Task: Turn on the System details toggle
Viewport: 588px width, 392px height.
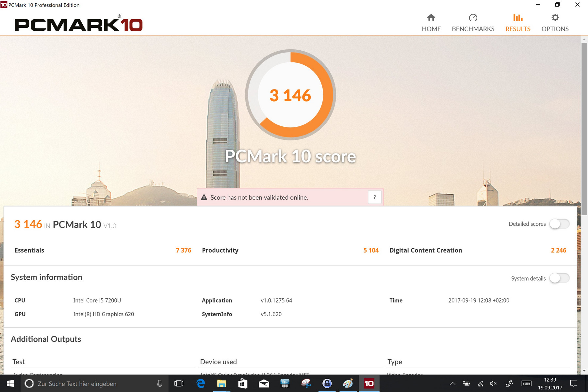Action: click(559, 278)
